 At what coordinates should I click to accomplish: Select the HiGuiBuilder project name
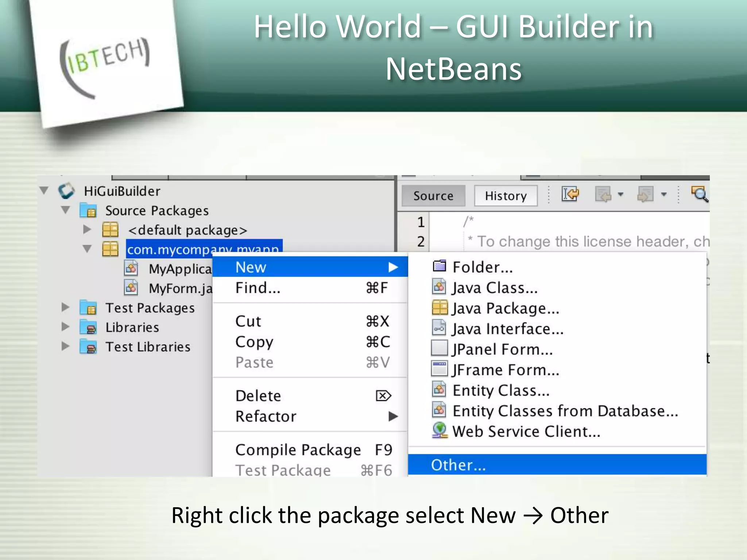(x=122, y=191)
